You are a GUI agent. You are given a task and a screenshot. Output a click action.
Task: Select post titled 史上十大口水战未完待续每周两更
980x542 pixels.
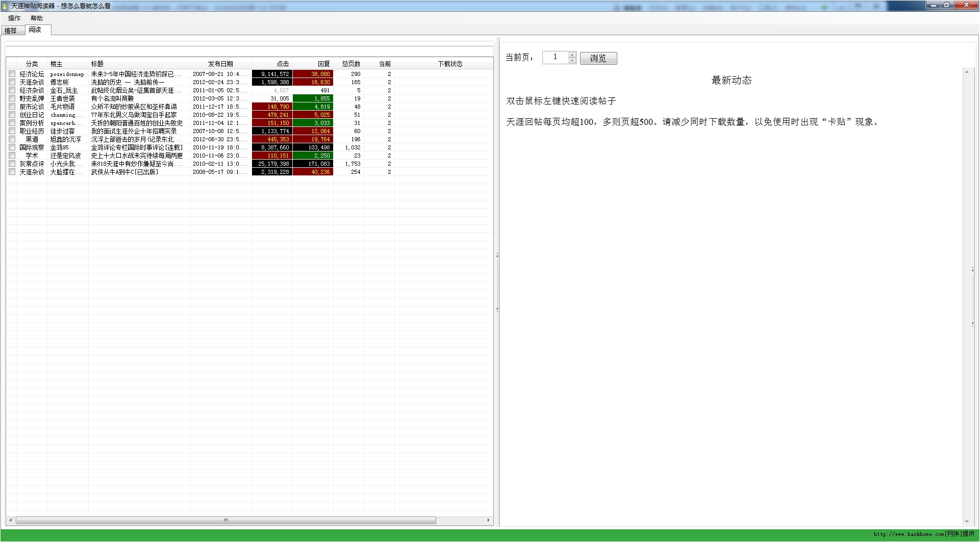tap(137, 156)
